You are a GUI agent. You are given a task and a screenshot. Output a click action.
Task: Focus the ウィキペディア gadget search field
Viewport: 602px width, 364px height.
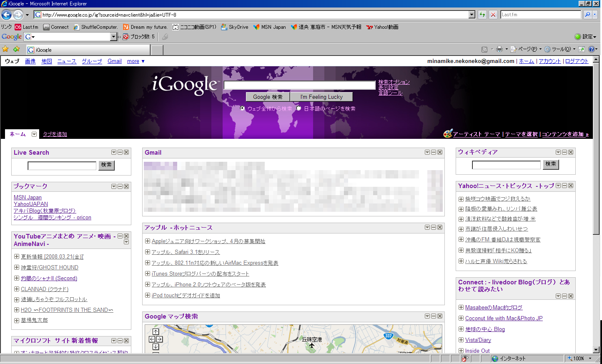pyautogui.click(x=506, y=165)
